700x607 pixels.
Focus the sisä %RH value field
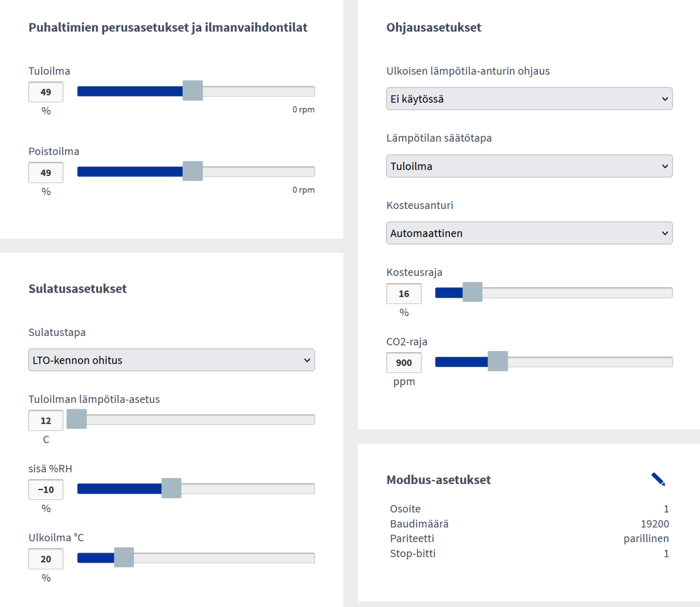46,490
